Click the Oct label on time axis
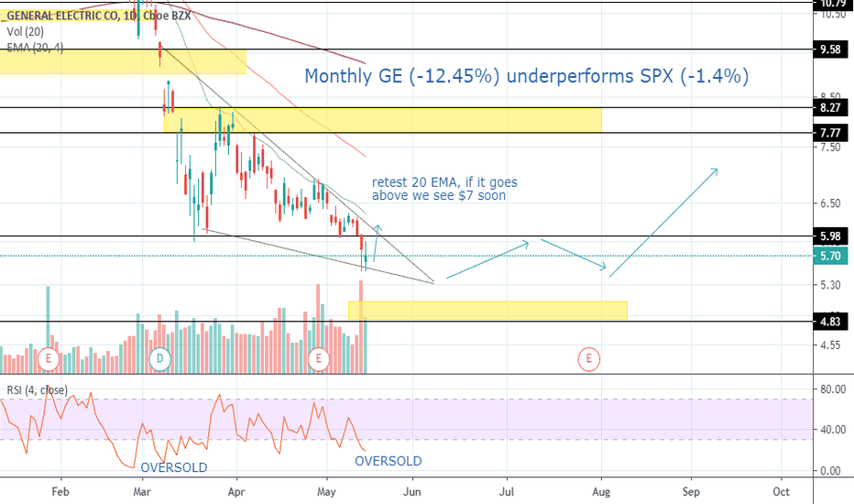 [781, 491]
